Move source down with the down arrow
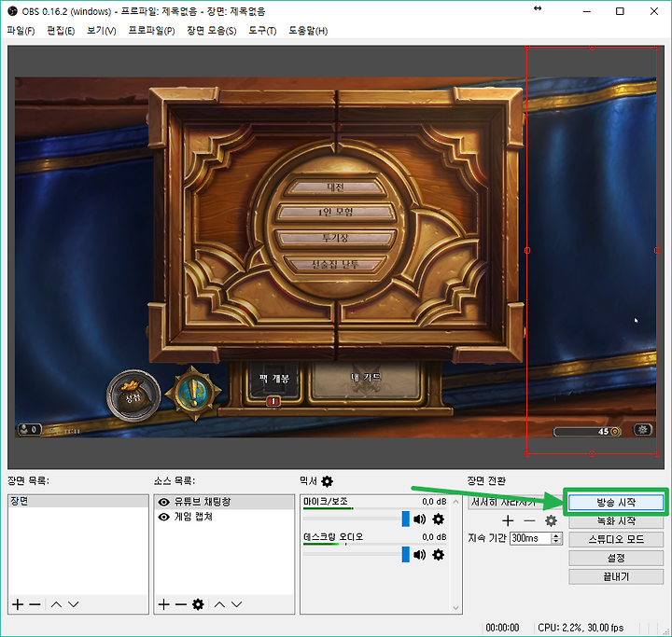Image resolution: width=672 pixels, height=637 pixels. (x=236, y=604)
